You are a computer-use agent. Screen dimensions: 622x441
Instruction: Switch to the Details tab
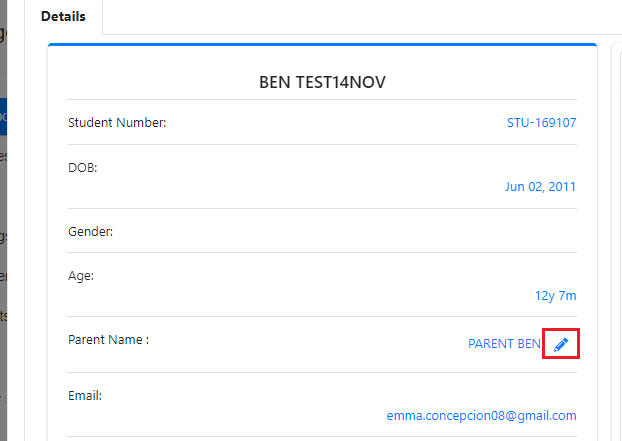point(63,17)
